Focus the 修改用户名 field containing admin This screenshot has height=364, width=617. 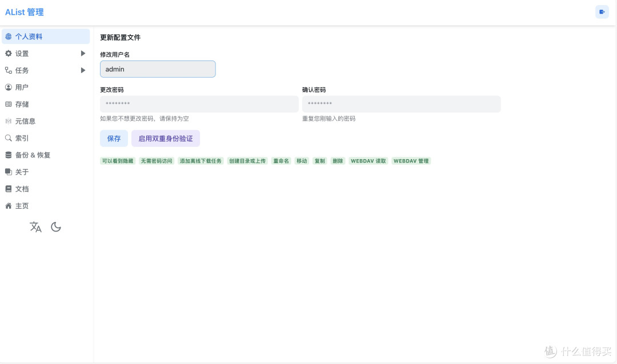[x=158, y=69]
